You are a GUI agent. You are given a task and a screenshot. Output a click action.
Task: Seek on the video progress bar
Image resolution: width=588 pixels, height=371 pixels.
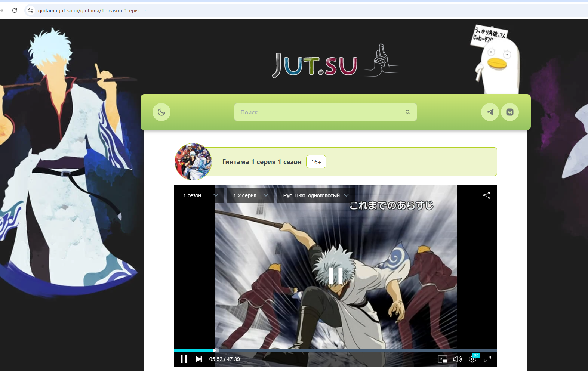coord(336,350)
